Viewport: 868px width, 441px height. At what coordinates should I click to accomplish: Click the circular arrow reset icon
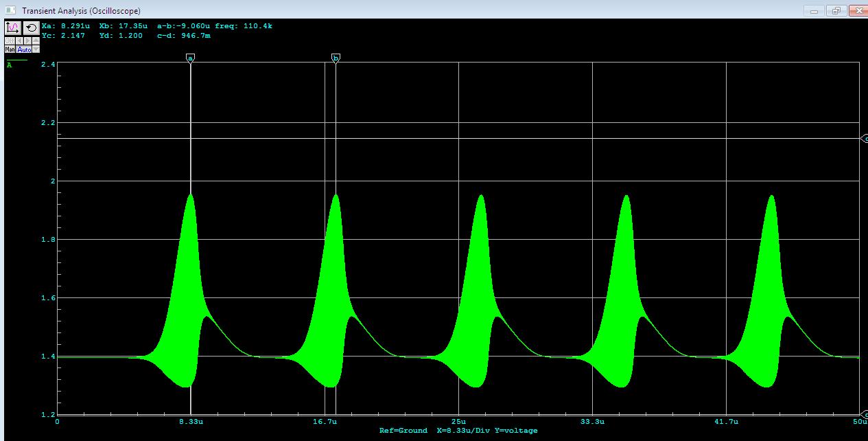(x=31, y=27)
